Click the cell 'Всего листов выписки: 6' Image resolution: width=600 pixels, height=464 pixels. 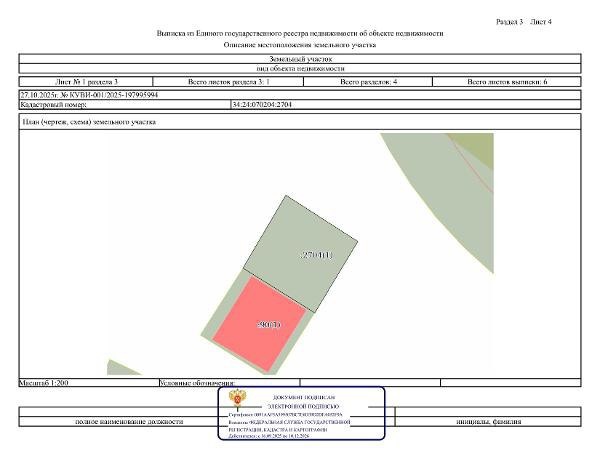(507, 81)
